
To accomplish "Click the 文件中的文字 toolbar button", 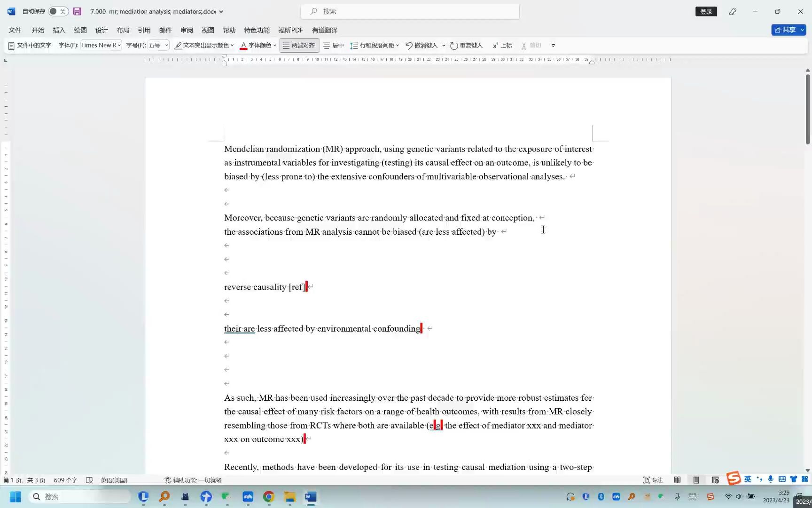I will [30, 46].
